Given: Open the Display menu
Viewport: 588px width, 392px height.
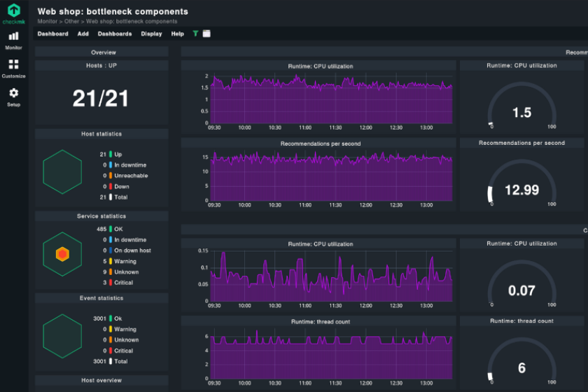Looking at the screenshot, I should coord(151,34).
